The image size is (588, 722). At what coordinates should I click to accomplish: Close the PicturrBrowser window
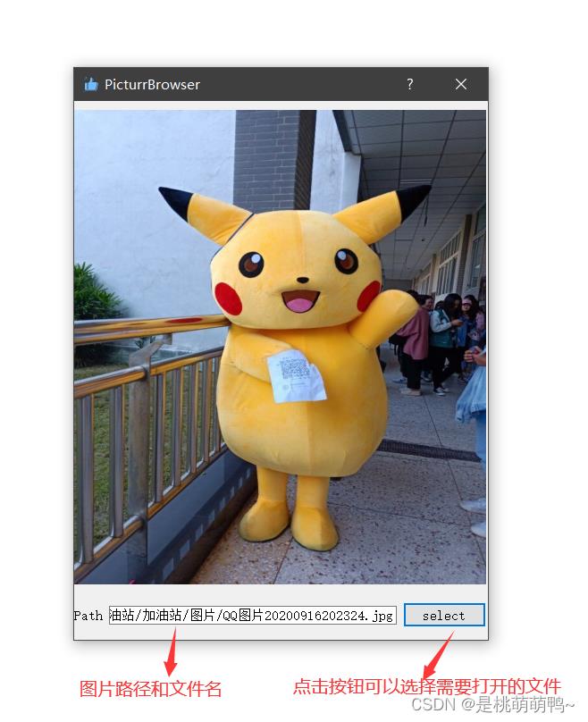tap(461, 84)
